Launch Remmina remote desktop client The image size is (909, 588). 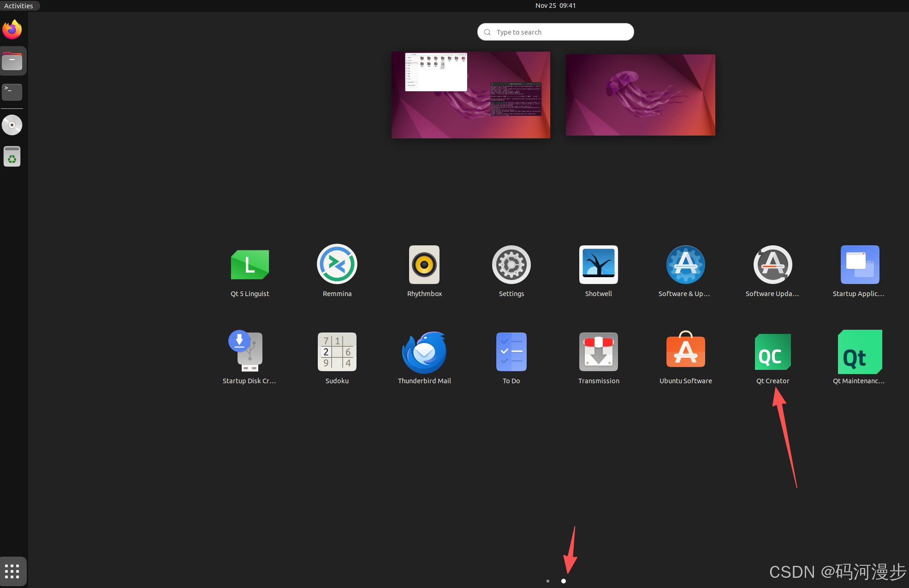(x=337, y=265)
